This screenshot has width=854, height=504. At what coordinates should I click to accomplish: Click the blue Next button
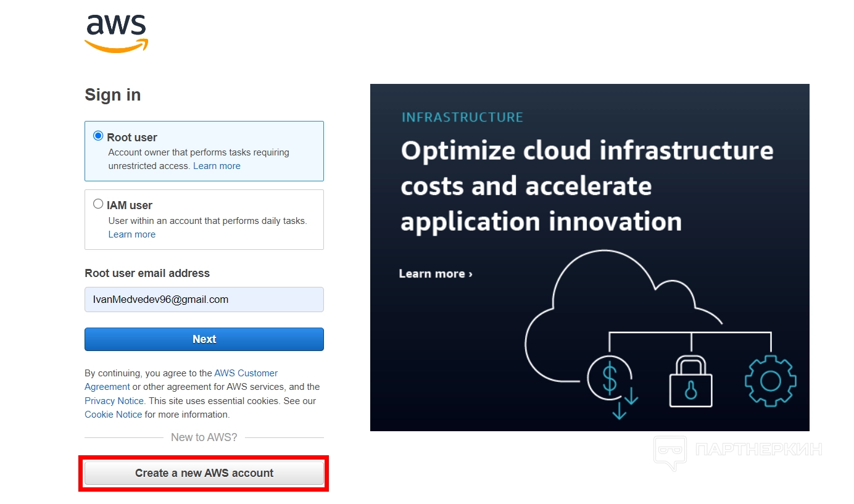(x=204, y=339)
